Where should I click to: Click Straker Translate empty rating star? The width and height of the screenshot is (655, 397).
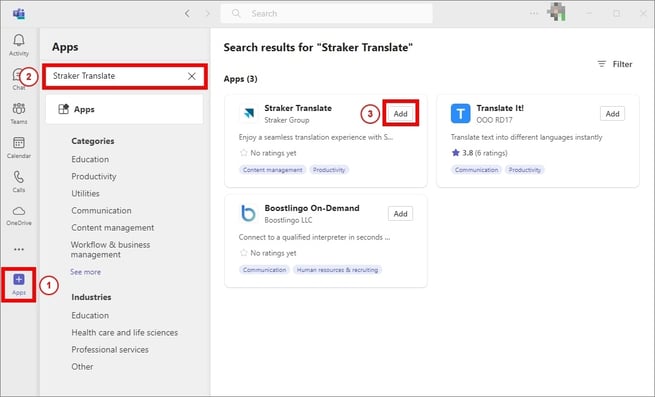[x=244, y=153]
